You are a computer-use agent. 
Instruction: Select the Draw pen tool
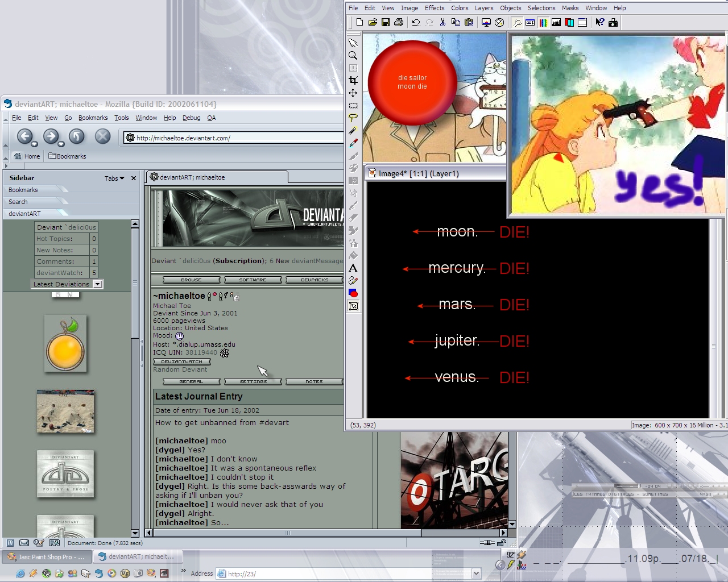353,281
